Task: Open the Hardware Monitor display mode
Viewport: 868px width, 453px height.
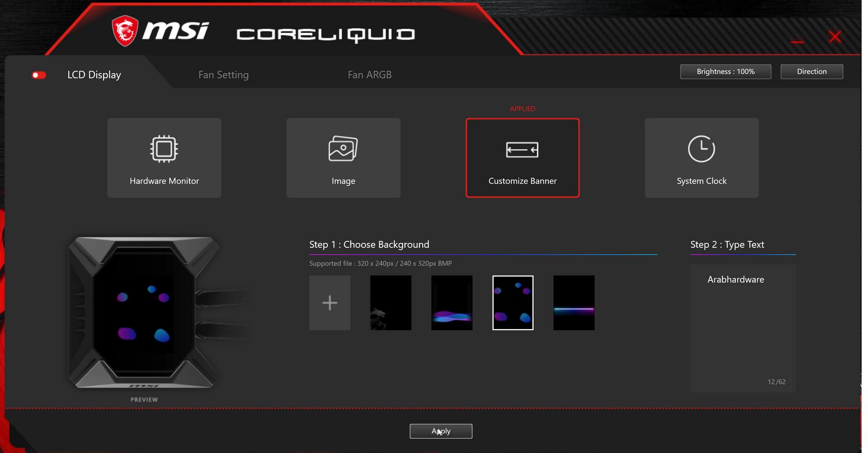Action: pos(164,158)
